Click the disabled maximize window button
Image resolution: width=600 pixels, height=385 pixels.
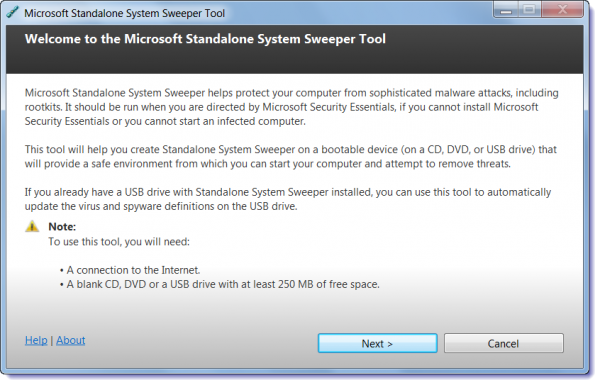pos(530,10)
